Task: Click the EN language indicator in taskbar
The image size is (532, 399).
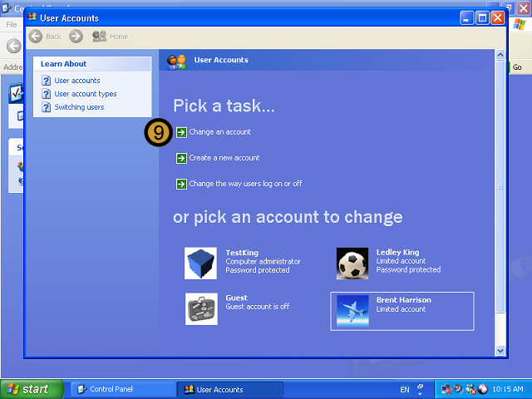Action: click(405, 390)
